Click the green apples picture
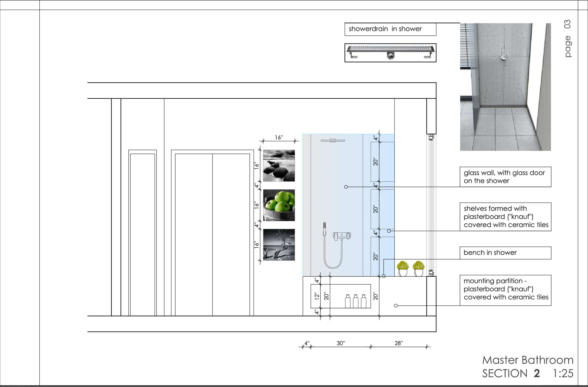Viewport: 588px width, 387px height. click(x=279, y=205)
